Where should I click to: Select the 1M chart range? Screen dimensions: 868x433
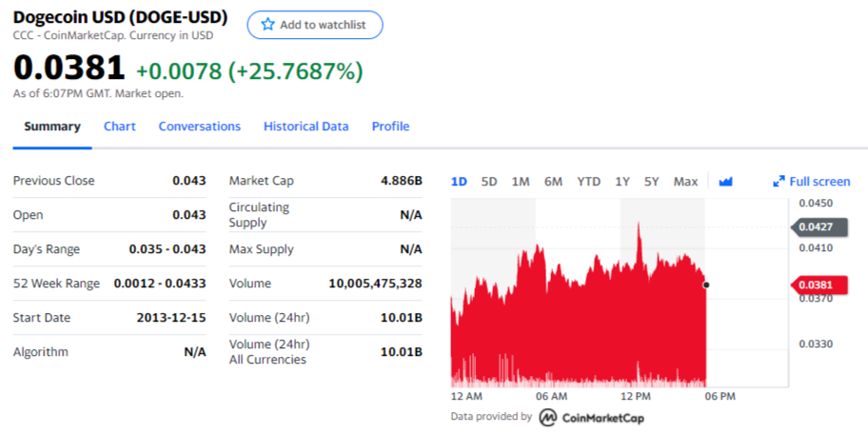(x=521, y=182)
